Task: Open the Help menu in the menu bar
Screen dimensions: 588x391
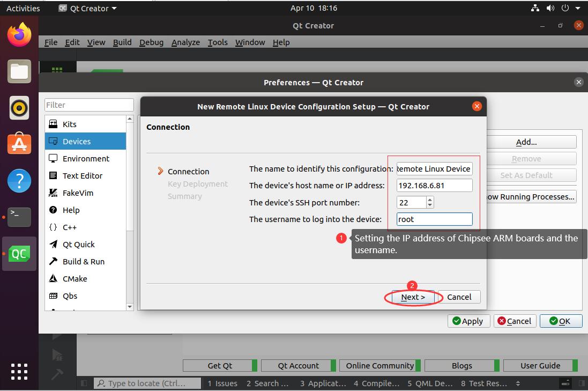Action: point(281,42)
